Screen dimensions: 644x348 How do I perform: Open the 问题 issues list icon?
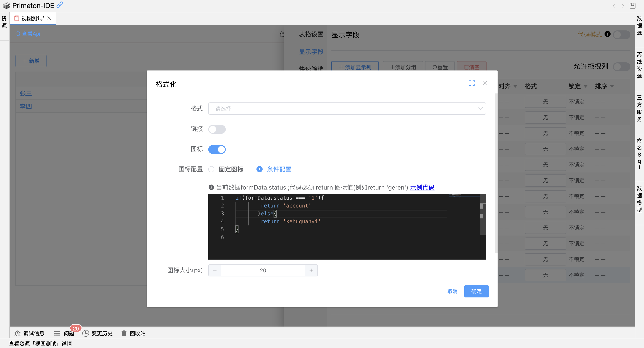coord(57,333)
